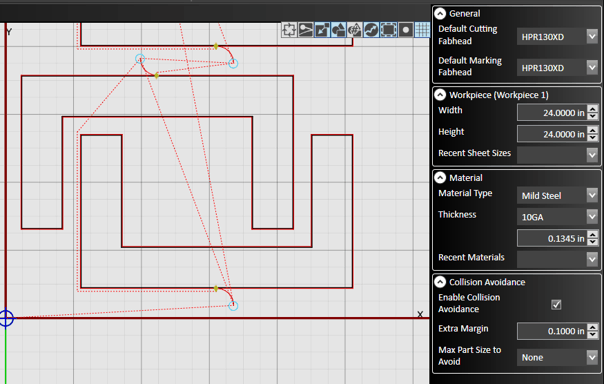Collapse the General section
Viewport: 604px width, 384px height.
pos(440,14)
